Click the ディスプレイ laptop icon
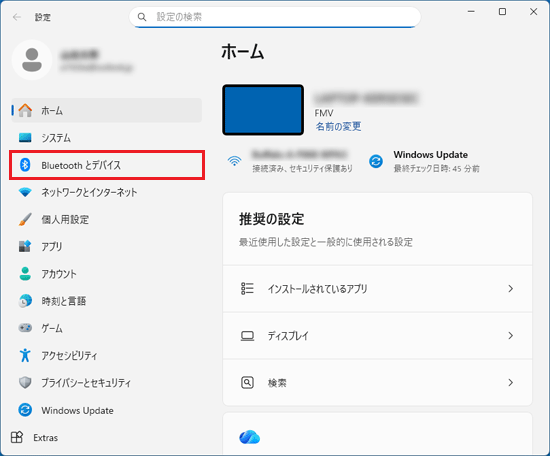The height and width of the screenshot is (456, 550). (247, 336)
